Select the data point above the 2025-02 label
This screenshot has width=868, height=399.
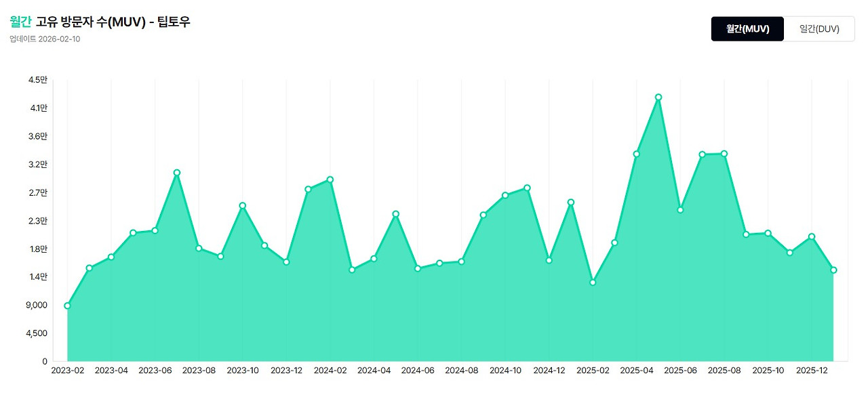[x=593, y=282]
